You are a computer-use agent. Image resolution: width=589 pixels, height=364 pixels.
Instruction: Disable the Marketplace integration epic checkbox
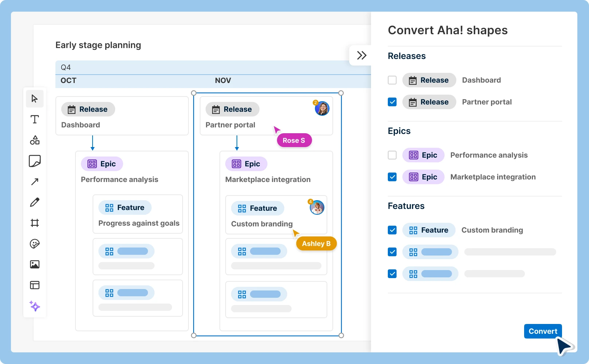pyautogui.click(x=392, y=177)
